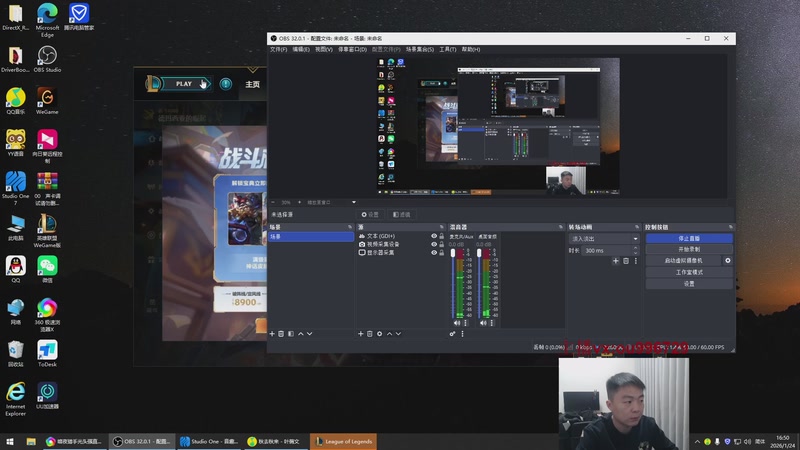Lock the 视频采集设备 source

442,244
